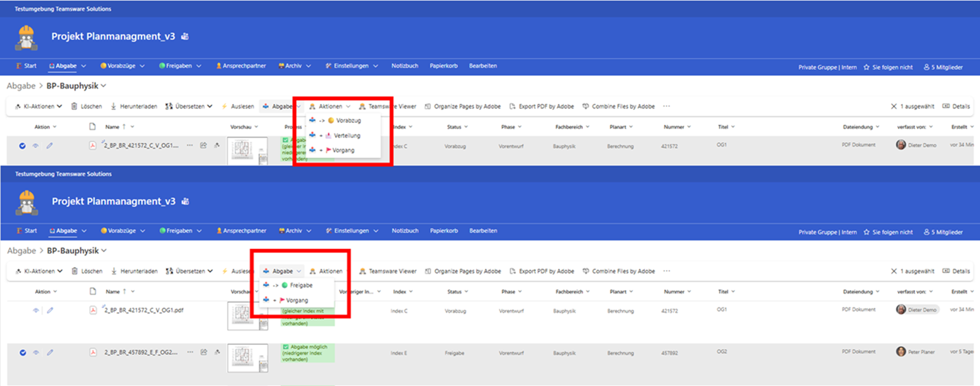Open the Notizbuch tab in the upper navigation bar
Viewport: 980px width, 386px height.
(x=405, y=66)
